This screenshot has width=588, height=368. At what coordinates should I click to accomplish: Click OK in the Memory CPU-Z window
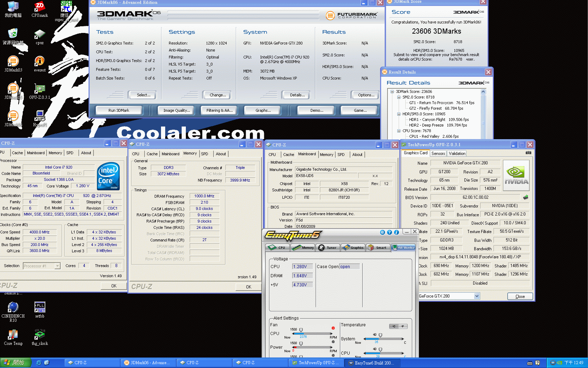(x=248, y=287)
